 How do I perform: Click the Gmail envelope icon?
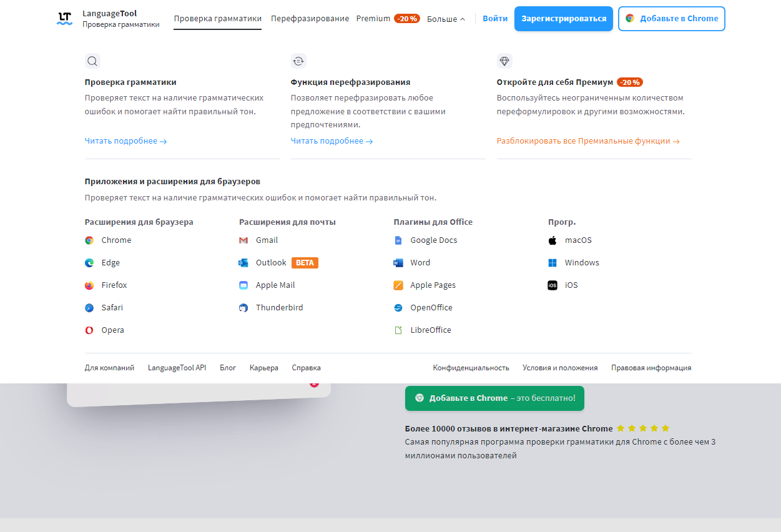pyautogui.click(x=243, y=240)
